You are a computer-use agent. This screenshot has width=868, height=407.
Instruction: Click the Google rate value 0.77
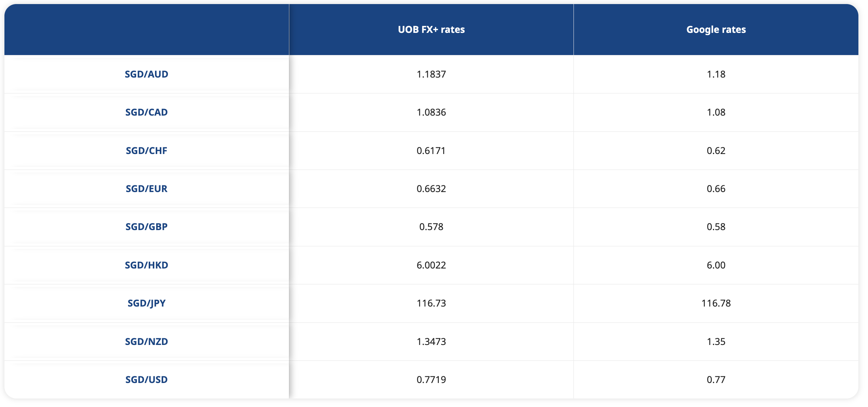pyautogui.click(x=716, y=380)
